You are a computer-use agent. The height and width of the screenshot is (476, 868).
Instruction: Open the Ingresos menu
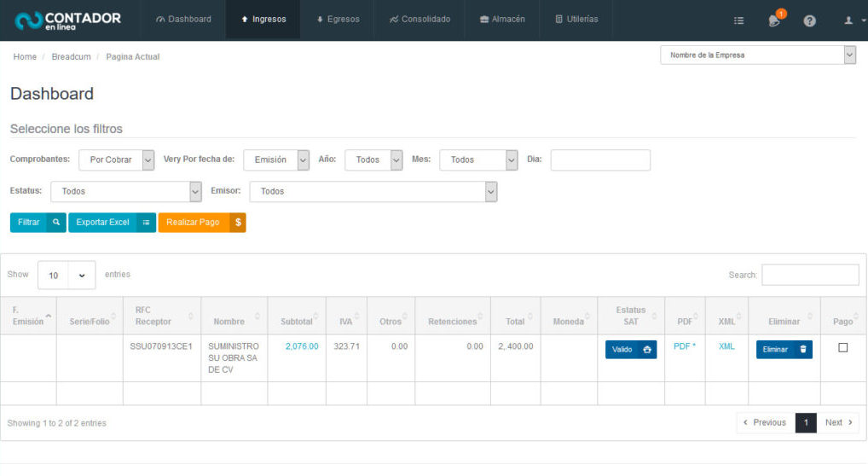263,20
